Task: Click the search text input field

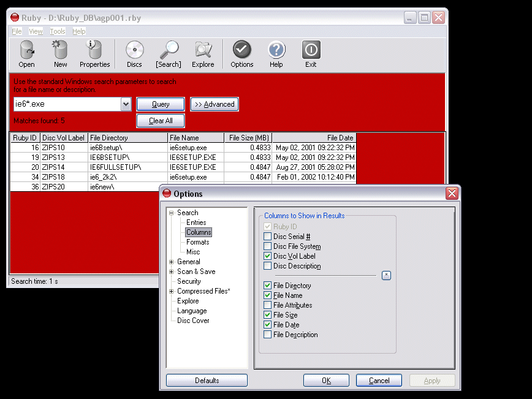Action: (x=67, y=104)
